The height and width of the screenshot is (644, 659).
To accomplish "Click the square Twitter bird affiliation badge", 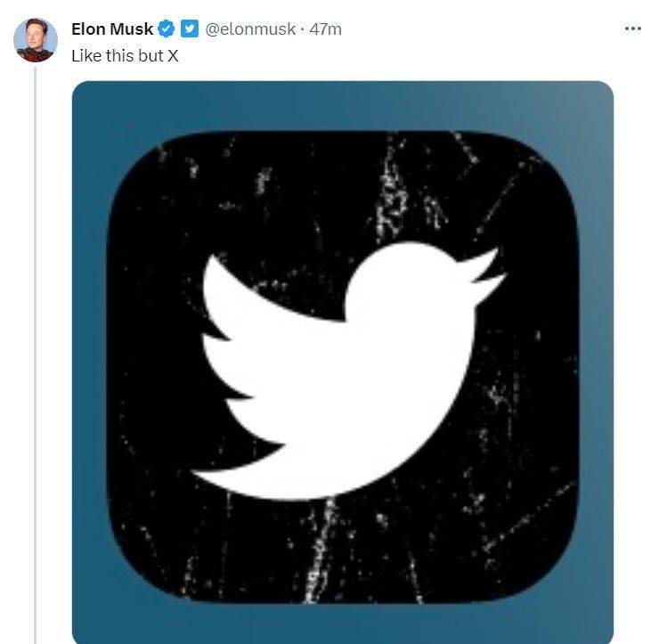I will point(190,29).
